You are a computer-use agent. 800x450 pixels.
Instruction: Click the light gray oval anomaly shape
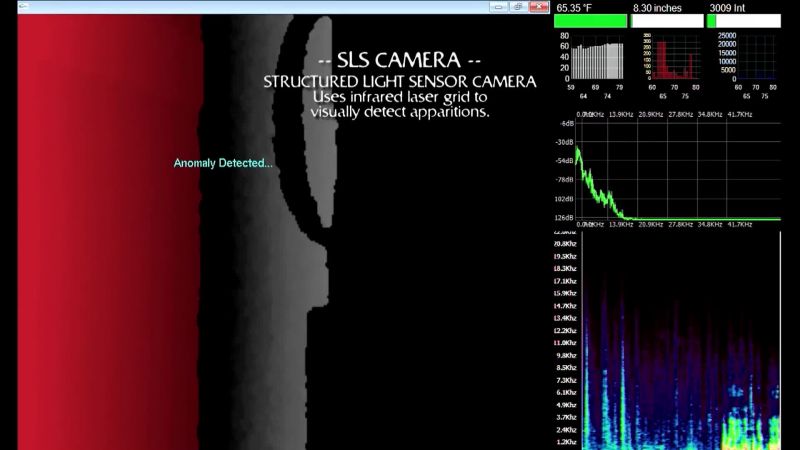click(x=320, y=121)
